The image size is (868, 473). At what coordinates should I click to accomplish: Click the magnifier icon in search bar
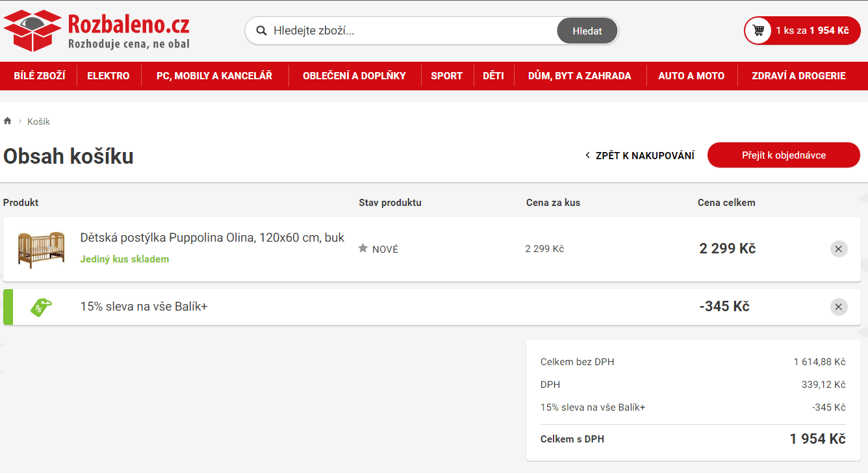(x=262, y=31)
